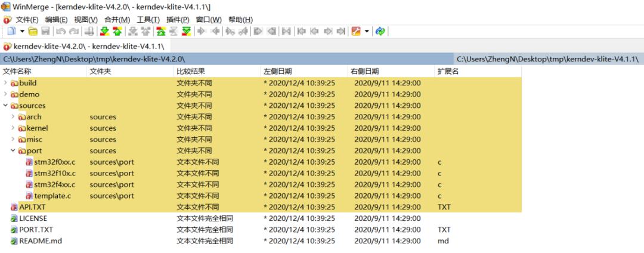
Task: Click the Save floppy disk icon
Action: 45,31
